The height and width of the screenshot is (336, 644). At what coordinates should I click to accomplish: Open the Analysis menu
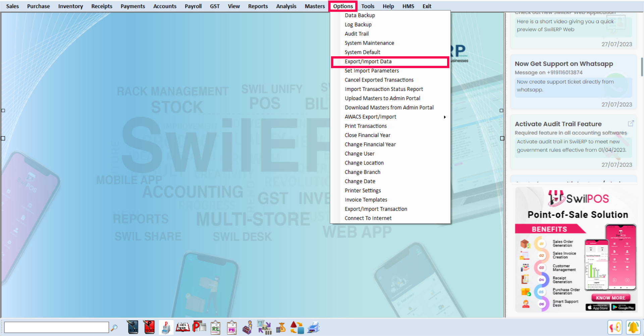point(286,6)
